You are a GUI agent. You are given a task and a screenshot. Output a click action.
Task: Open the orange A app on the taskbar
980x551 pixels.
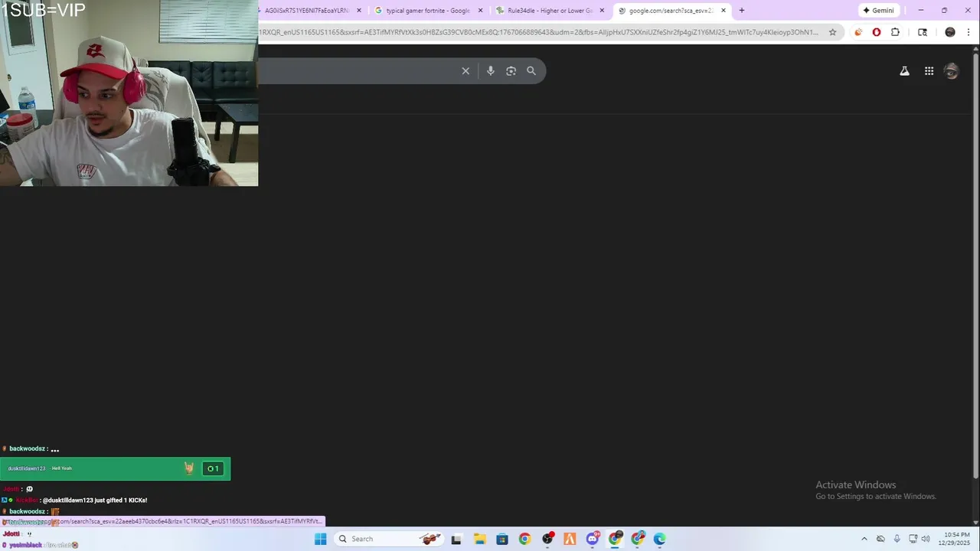570,539
